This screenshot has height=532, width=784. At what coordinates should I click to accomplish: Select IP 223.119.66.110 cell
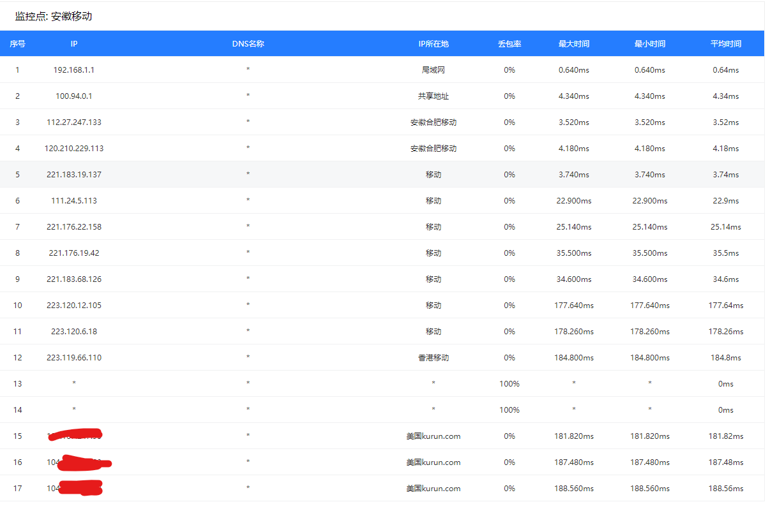point(74,358)
